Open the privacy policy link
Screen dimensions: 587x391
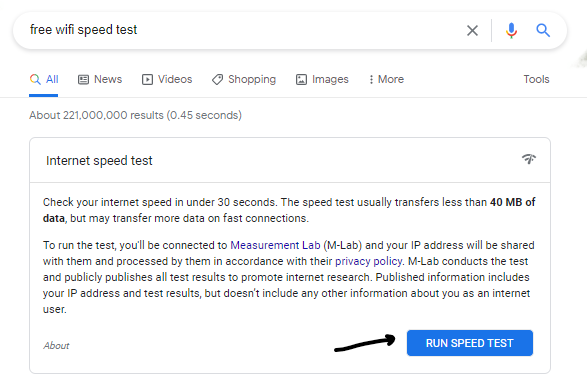point(368,261)
